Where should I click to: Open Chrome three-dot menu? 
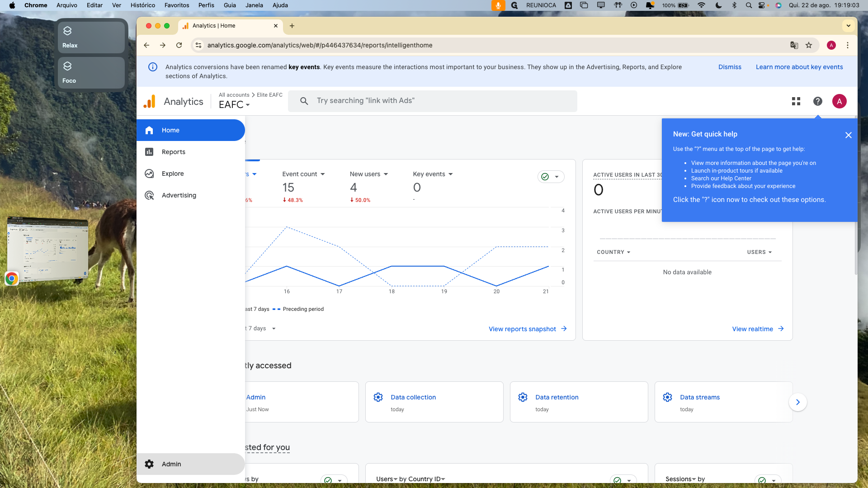click(848, 45)
